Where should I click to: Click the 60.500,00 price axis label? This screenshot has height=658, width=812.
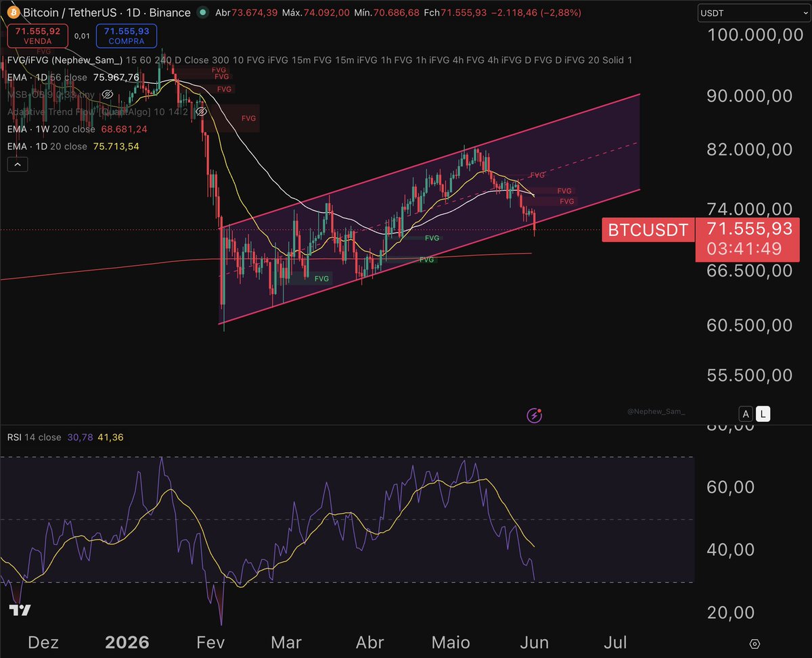tap(750, 325)
